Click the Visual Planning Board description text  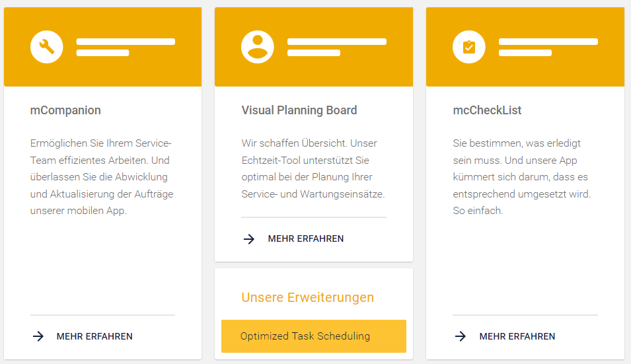coord(313,168)
